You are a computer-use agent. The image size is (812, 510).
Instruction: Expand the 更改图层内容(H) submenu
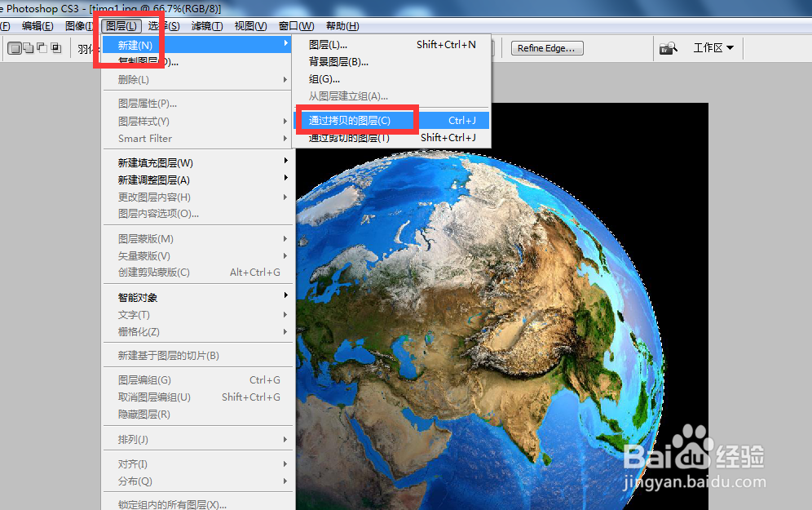[197, 197]
